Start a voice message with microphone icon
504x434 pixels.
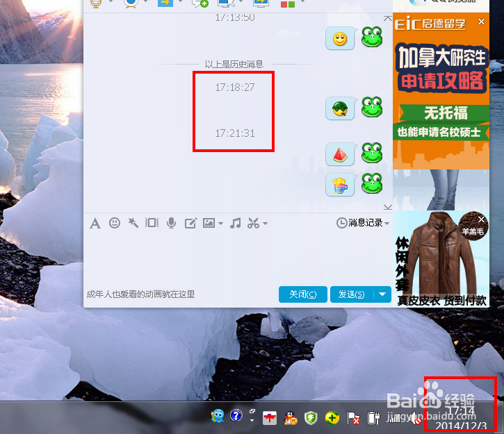(x=171, y=223)
